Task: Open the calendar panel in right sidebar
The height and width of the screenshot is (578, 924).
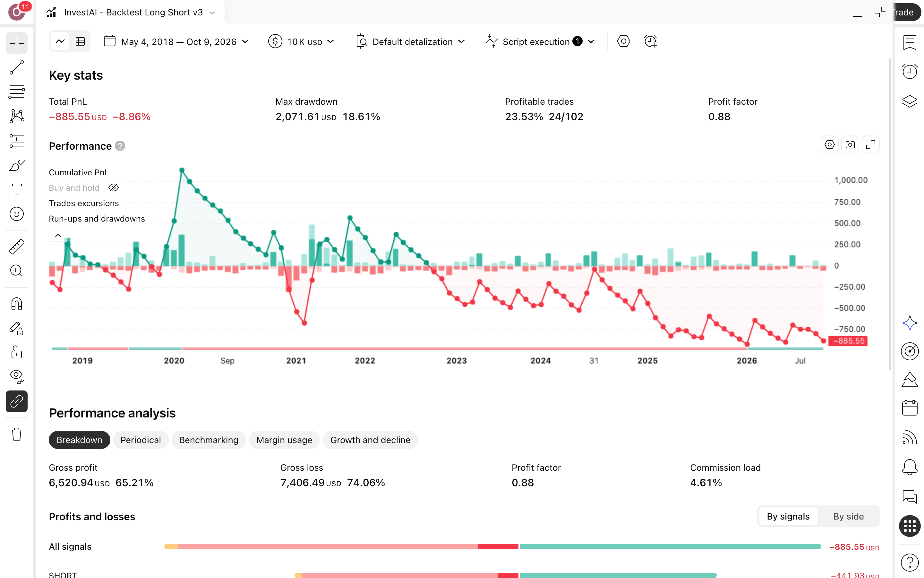Action: pos(910,408)
